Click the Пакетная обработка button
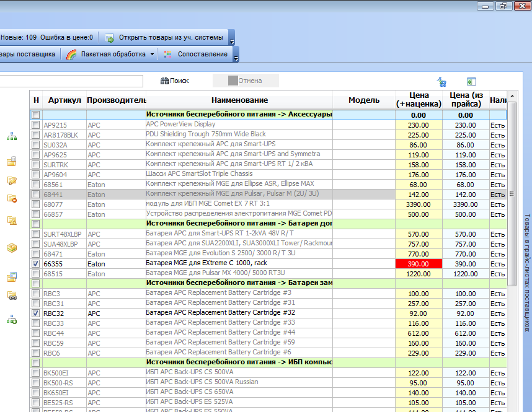This screenshot has height=412, width=532. [110, 55]
